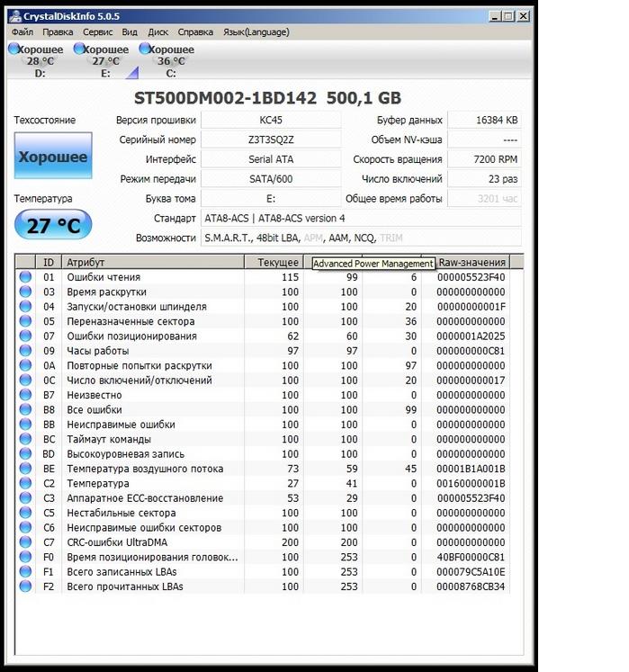
Task: Click the SATA/600 transfer mode field
Action: click(x=271, y=179)
